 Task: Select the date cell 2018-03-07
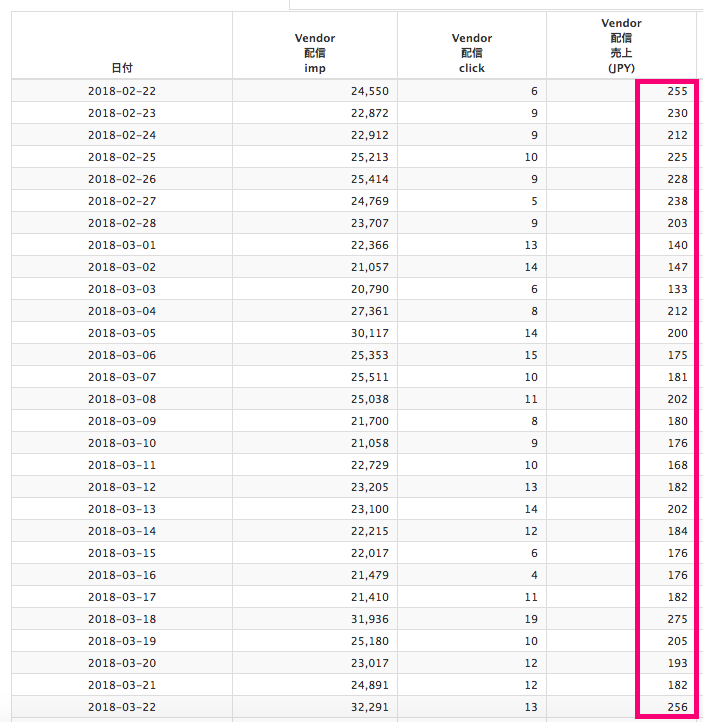[x=122, y=377]
